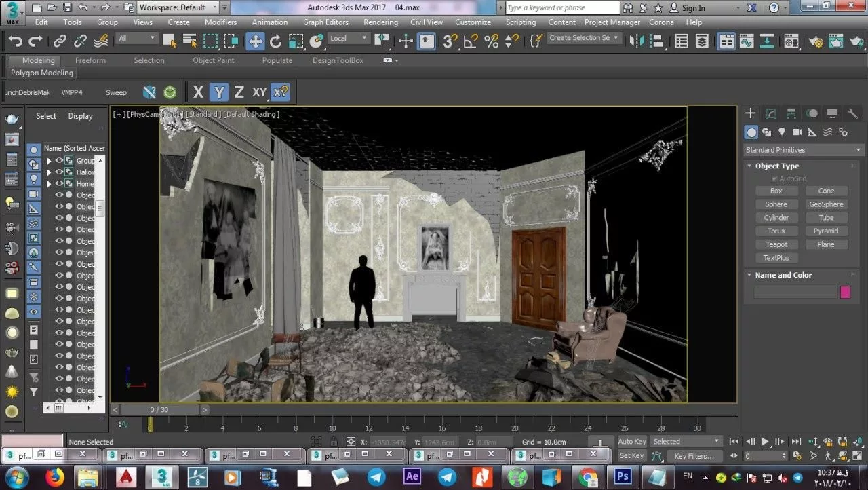Switch to the Modify panel tab
This screenshot has height=490, width=868.
point(771,113)
